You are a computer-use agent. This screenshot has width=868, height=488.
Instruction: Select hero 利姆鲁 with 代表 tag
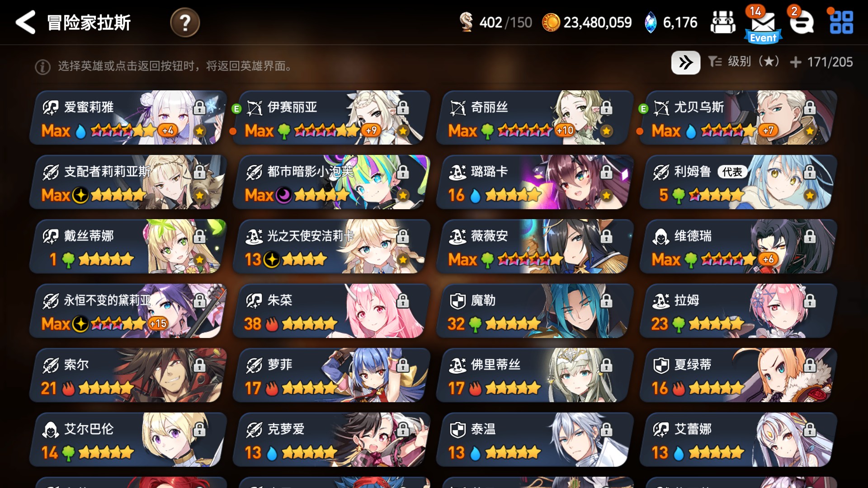(x=738, y=182)
